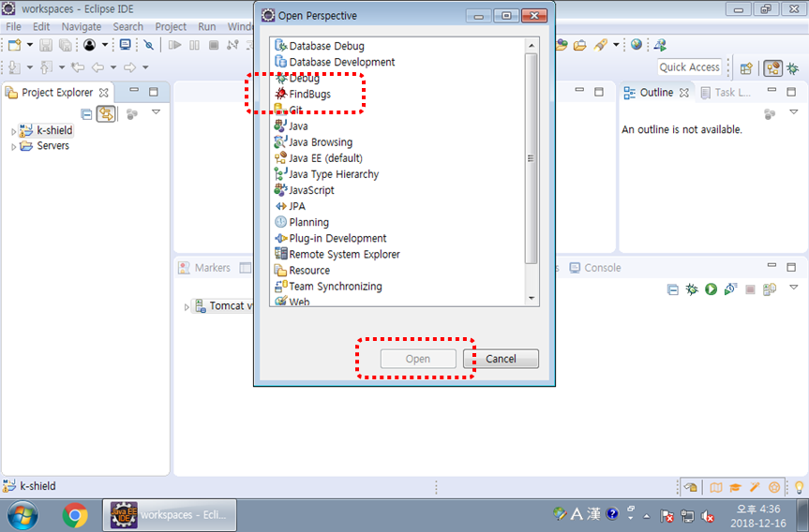
Task: Open the New dropdown arrow
Action: click(30, 45)
